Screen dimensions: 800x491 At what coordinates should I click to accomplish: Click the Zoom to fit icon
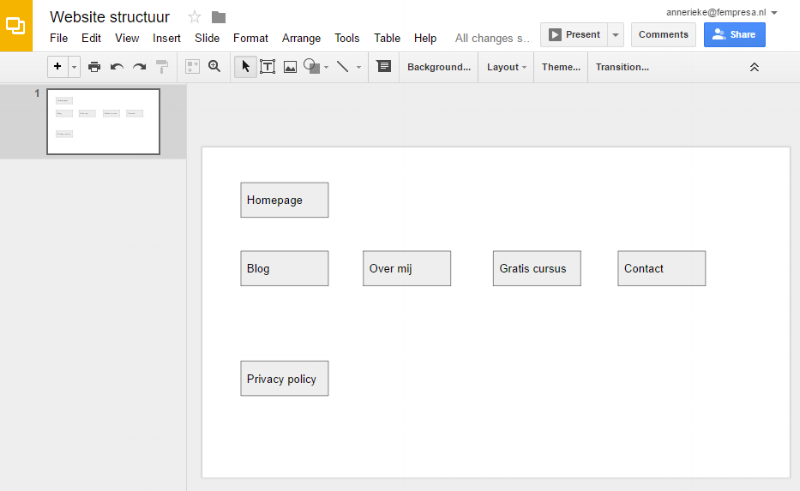point(192,67)
